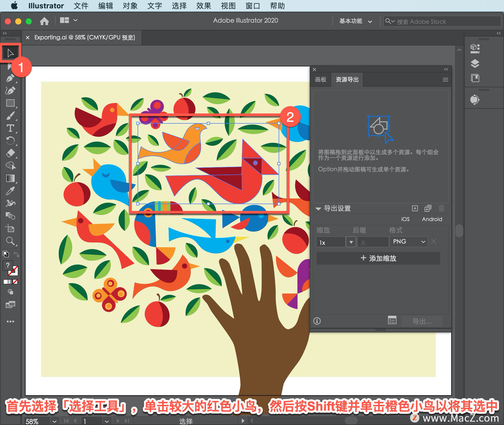Close the Exporting.ai document tab
This screenshot has width=504, height=425.
click(28, 38)
